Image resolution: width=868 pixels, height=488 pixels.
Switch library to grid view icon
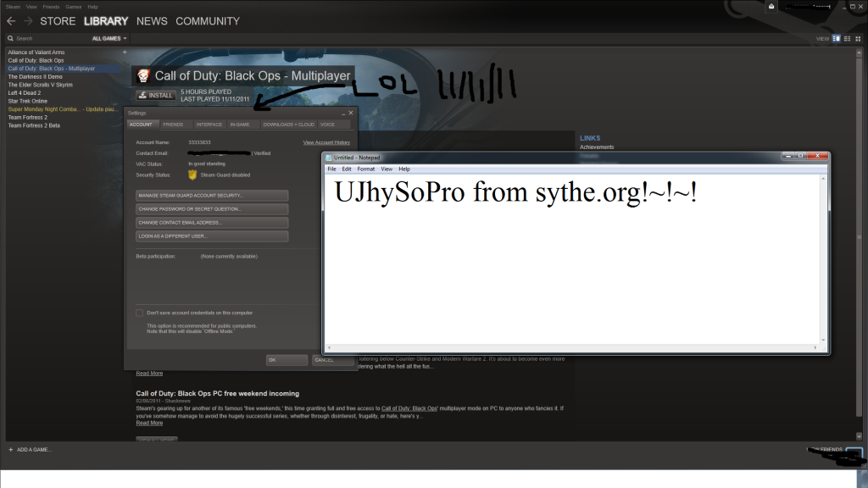[858, 39]
